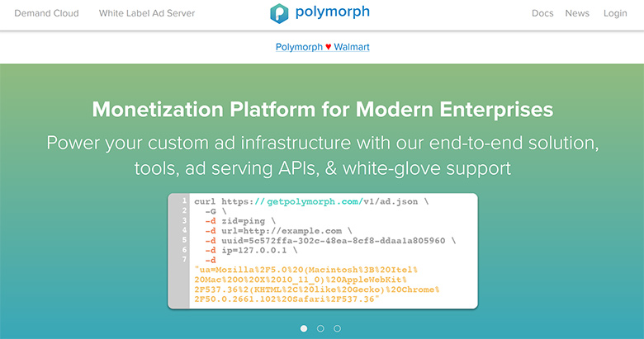Viewport: 644px width, 339px height.
Task: Switch to the third carousel slide dot
Action: (337, 328)
